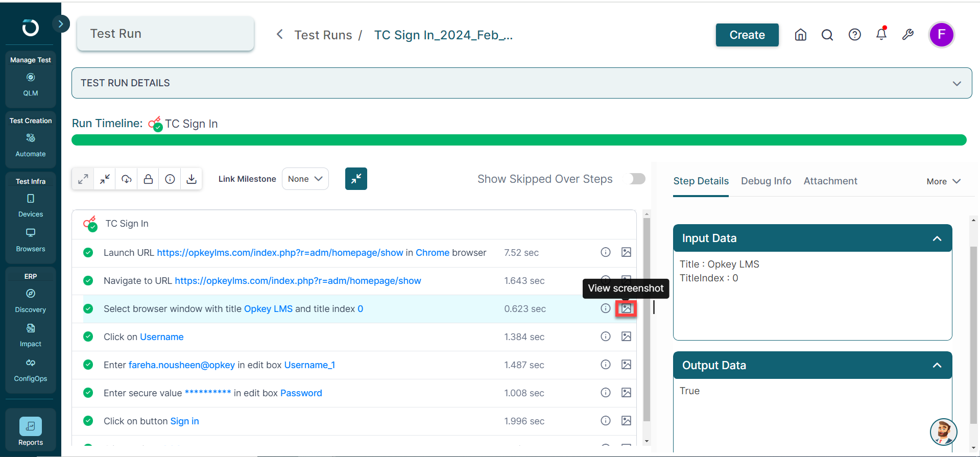The image size is (980, 457).
Task: Switch to the Step Details tab
Action: pyautogui.click(x=701, y=181)
